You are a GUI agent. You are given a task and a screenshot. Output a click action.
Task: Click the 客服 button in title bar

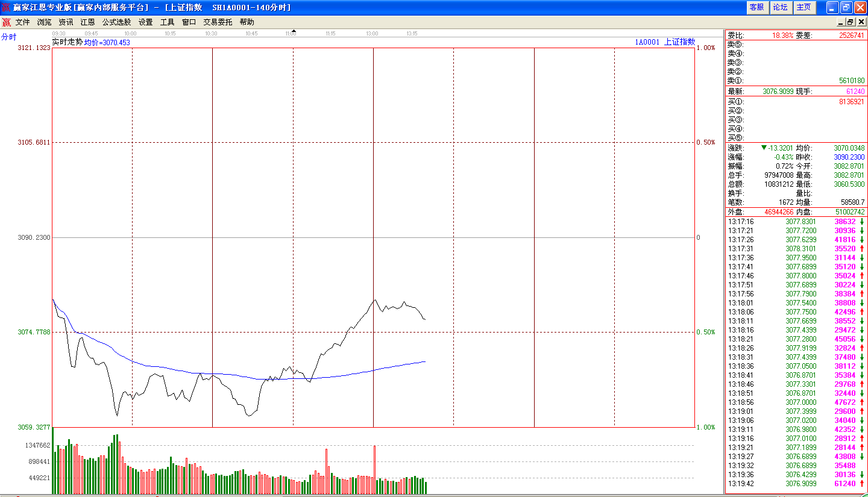[x=756, y=7]
